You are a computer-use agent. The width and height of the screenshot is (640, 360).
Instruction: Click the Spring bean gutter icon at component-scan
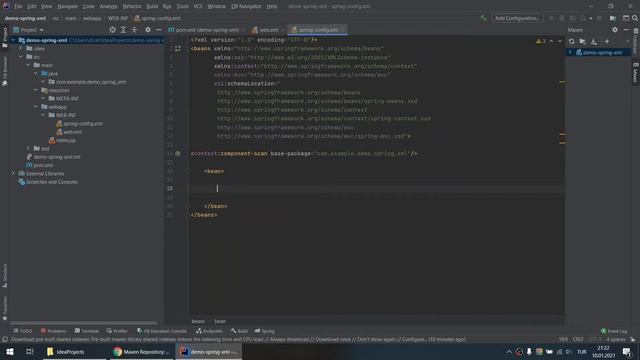click(178, 153)
